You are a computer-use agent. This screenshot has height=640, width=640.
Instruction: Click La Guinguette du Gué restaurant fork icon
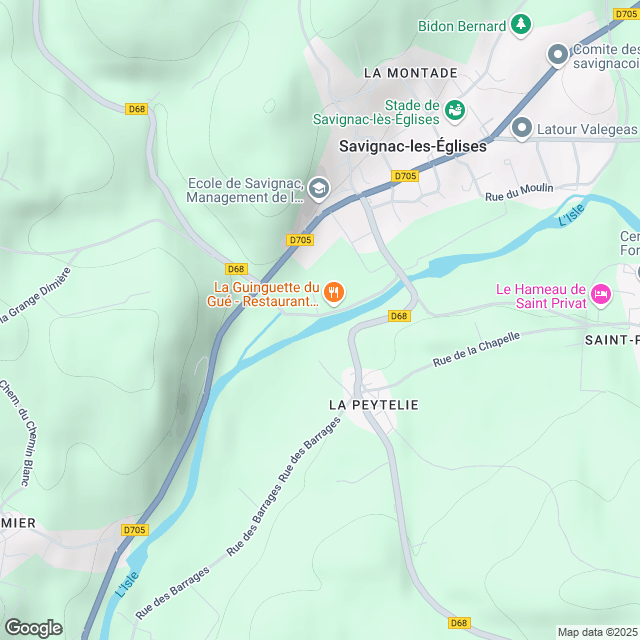point(334,293)
